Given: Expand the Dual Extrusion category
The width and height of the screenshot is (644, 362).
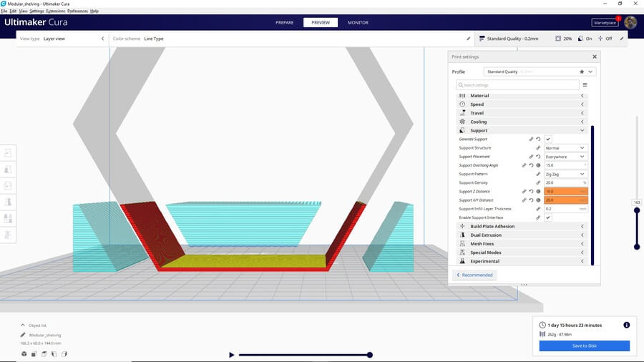Looking at the screenshot, I should (x=522, y=235).
